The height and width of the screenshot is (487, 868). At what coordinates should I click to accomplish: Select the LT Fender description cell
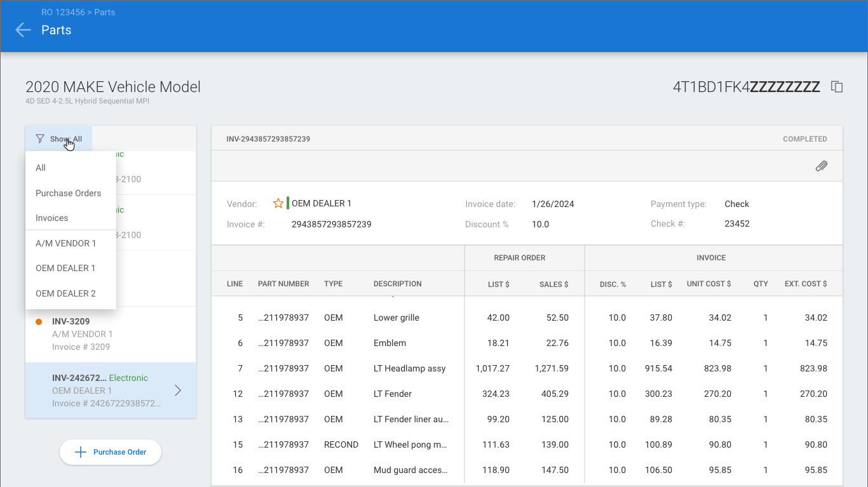click(393, 394)
